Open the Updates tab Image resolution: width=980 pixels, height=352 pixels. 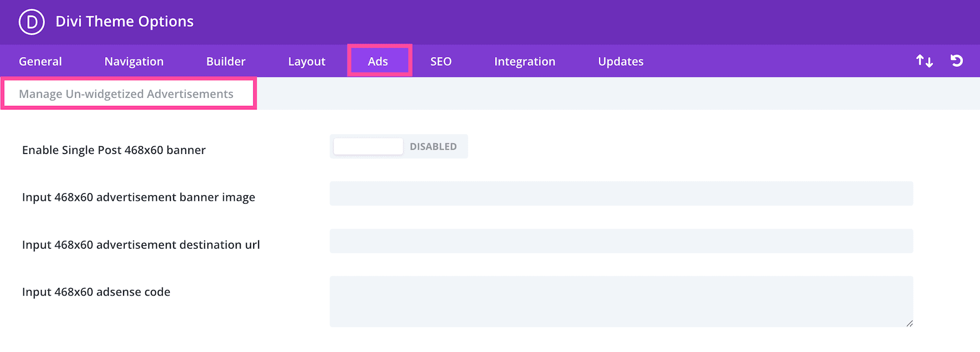(621, 61)
